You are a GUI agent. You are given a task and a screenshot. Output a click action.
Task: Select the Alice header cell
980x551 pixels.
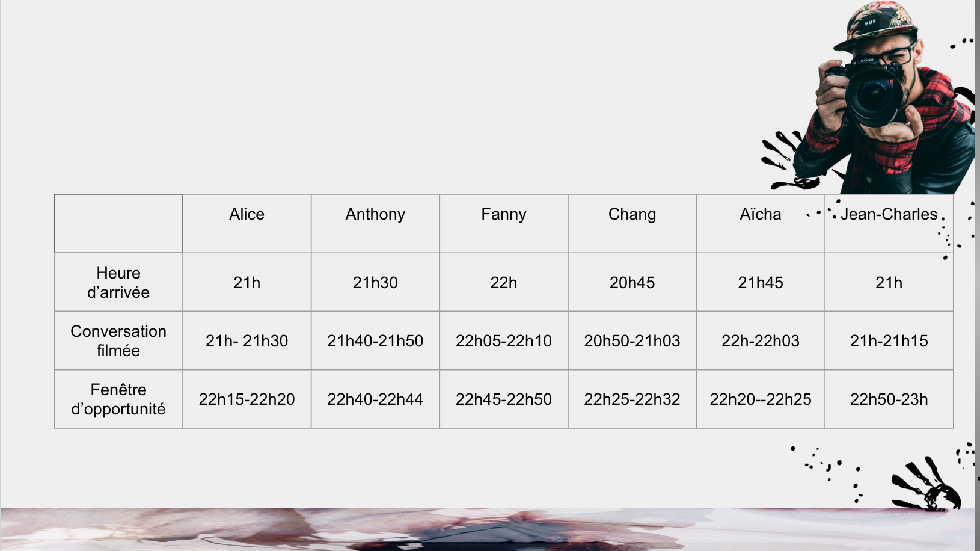247,223
